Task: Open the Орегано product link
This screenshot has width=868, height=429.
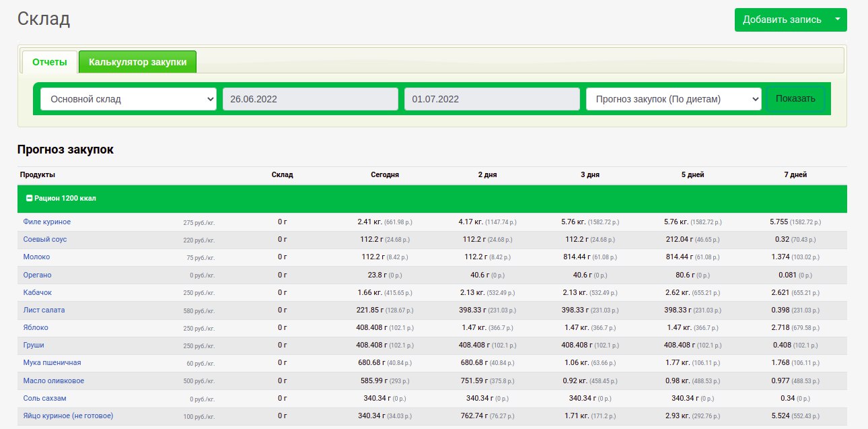Action: (37, 275)
